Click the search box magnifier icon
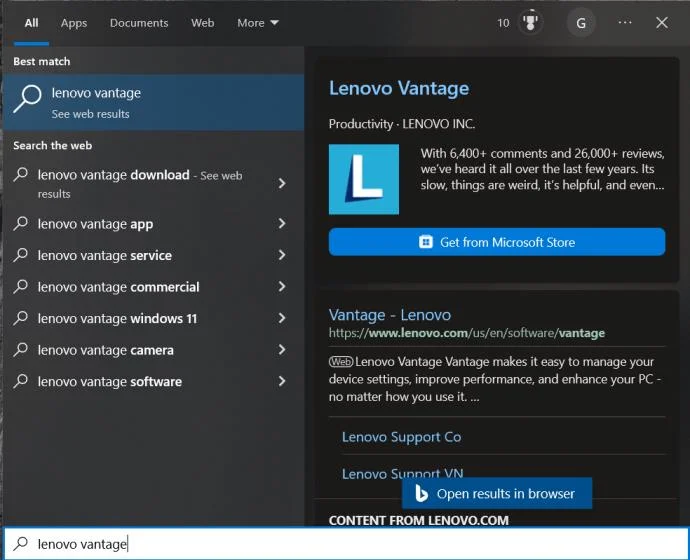Image resolution: width=690 pixels, height=560 pixels. click(20, 544)
